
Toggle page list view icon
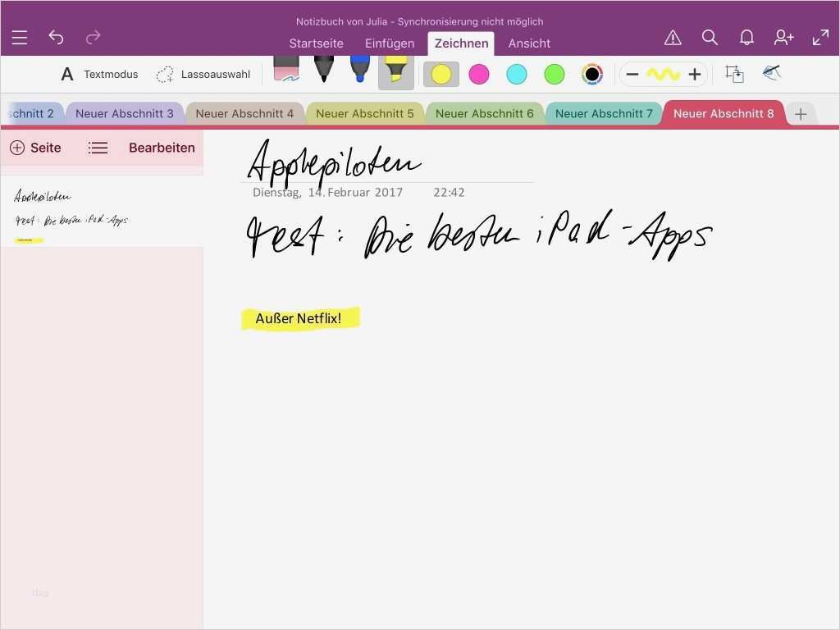98,148
